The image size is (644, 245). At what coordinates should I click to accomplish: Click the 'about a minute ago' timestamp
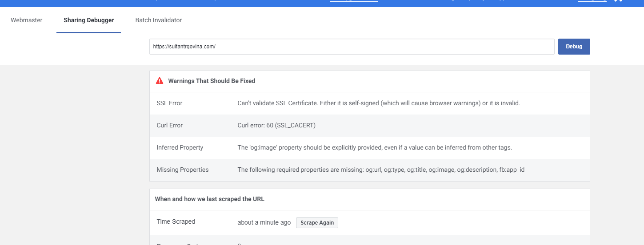[x=264, y=222]
